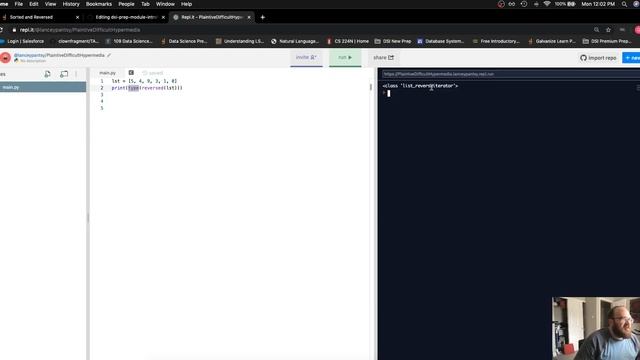Image resolution: width=640 pixels, height=360 pixels.
Task: Click line number 5 in the editor
Action: click(x=102, y=108)
